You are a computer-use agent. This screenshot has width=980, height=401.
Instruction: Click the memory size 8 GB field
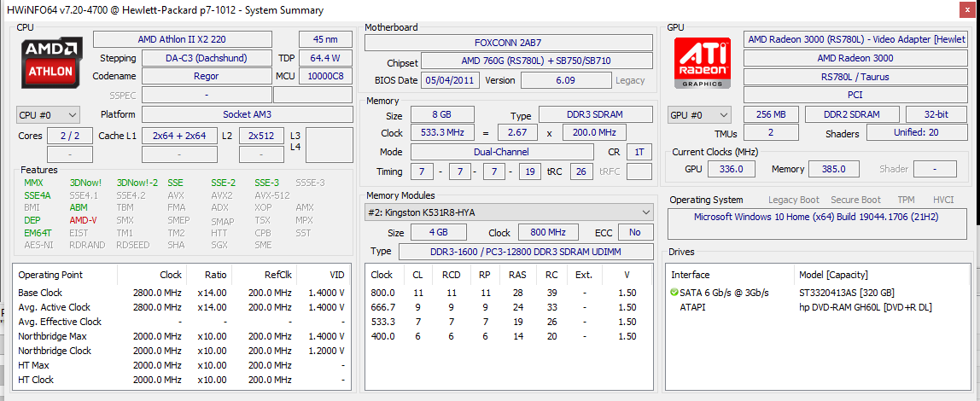point(442,115)
